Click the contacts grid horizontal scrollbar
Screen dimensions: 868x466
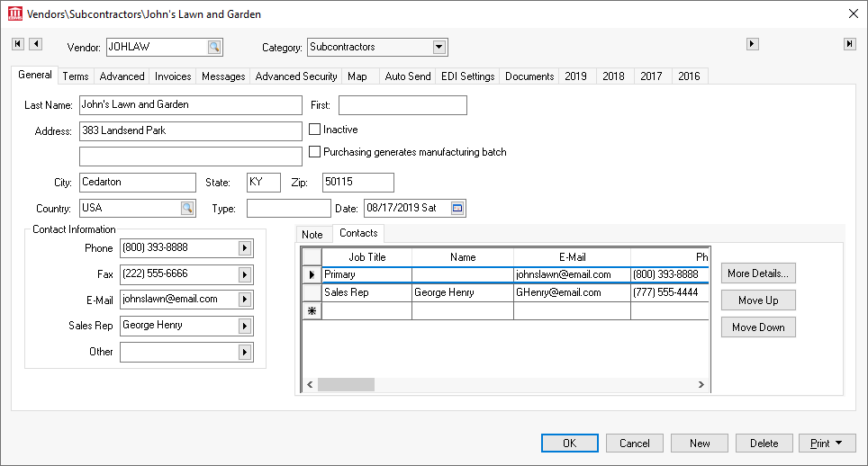pyautogui.click(x=503, y=385)
